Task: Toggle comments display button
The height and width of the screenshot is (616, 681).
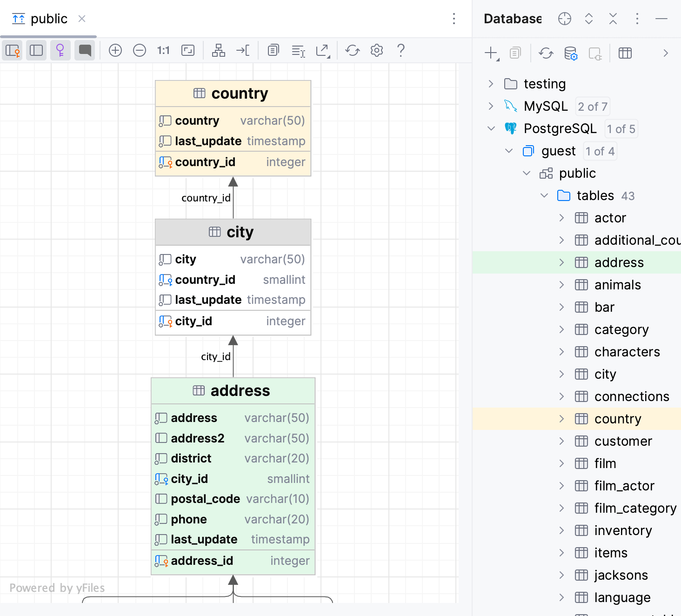Action: pos(85,50)
